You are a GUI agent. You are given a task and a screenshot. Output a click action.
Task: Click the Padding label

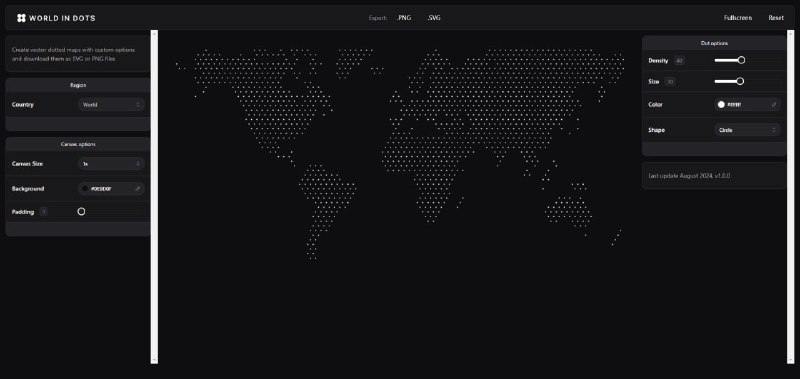pyautogui.click(x=23, y=212)
